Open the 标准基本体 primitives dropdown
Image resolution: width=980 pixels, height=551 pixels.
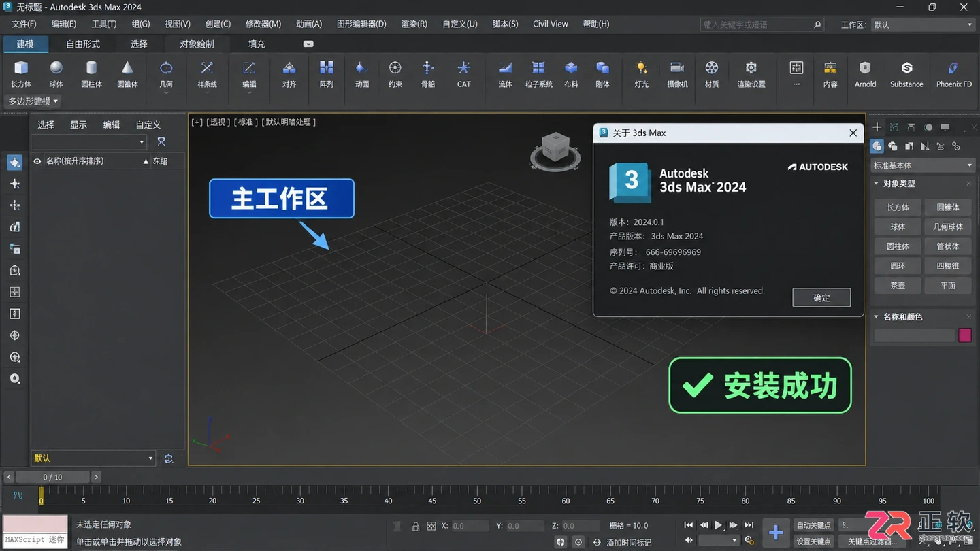(x=924, y=165)
